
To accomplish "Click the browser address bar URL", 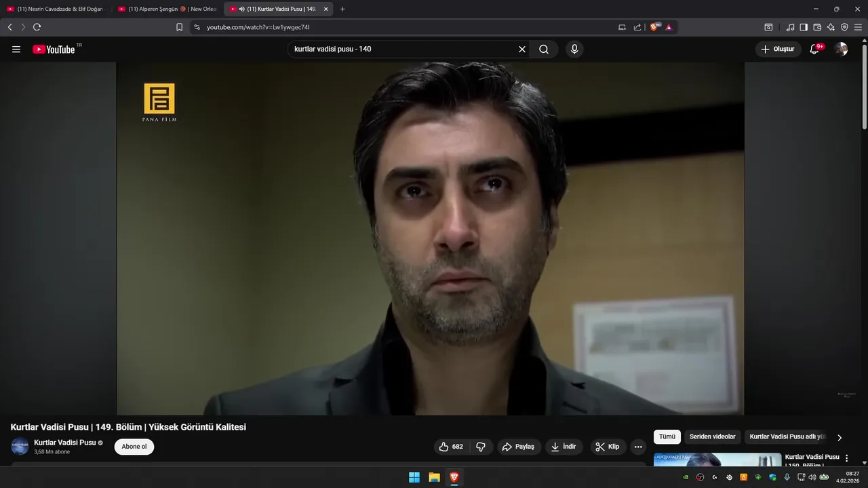I will point(258,27).
